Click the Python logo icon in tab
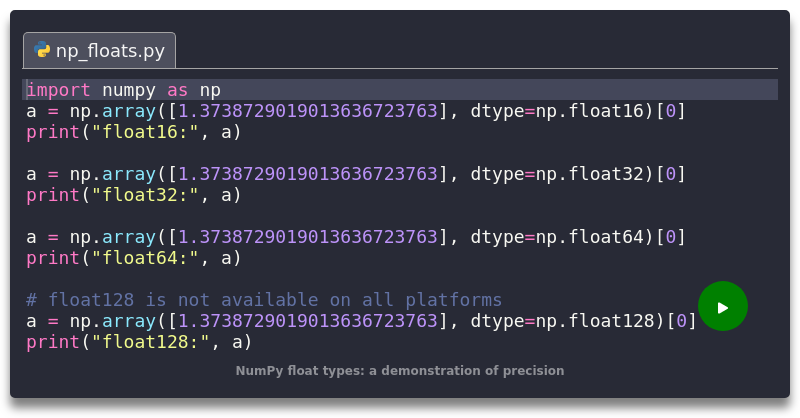The image size is (800, 418). 42,50
